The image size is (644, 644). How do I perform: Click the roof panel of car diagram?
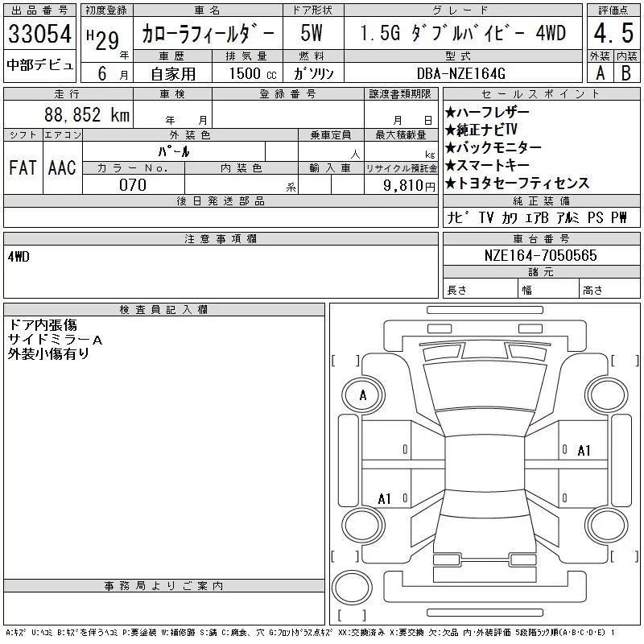(485, 464)
